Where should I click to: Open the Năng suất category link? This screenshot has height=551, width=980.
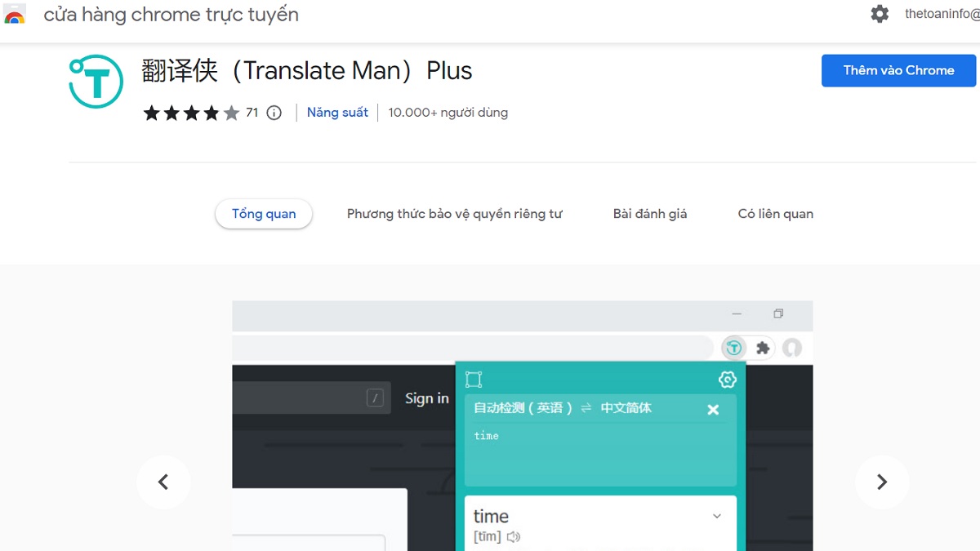(x=337, y=113)
